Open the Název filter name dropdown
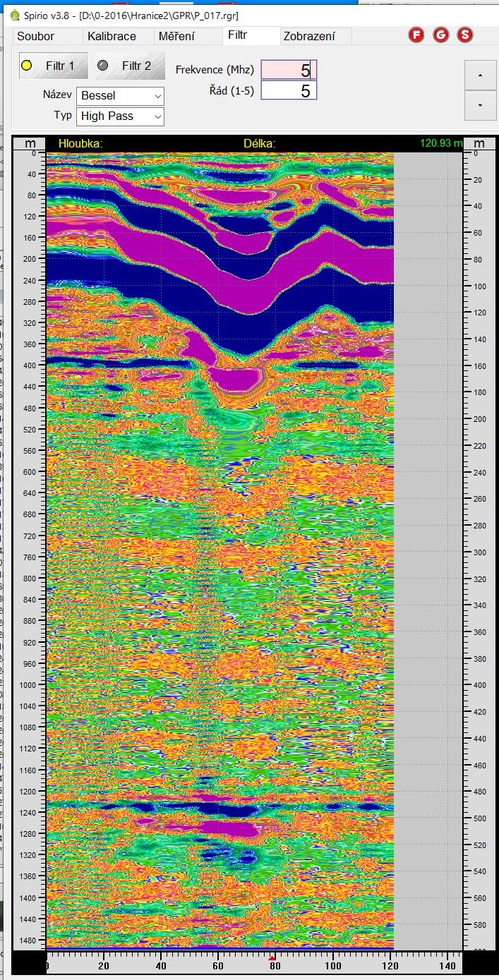The height and width of the screenshot is (980, 499). tap(120, 95)
